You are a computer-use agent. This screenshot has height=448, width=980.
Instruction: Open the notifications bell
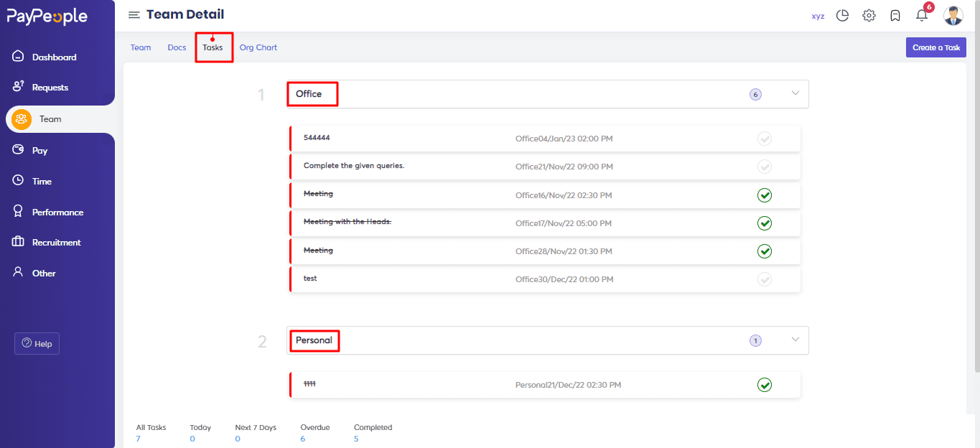coord(922,15)
